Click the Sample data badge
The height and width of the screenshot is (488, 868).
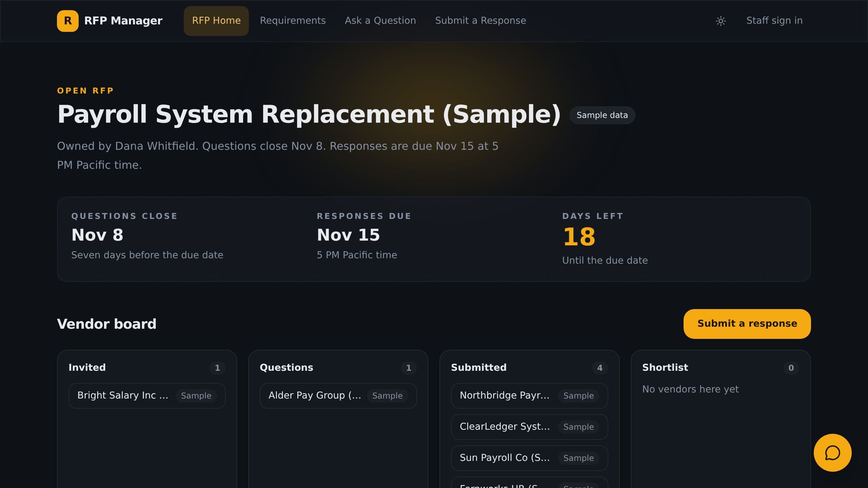click(x=602, y=115)
